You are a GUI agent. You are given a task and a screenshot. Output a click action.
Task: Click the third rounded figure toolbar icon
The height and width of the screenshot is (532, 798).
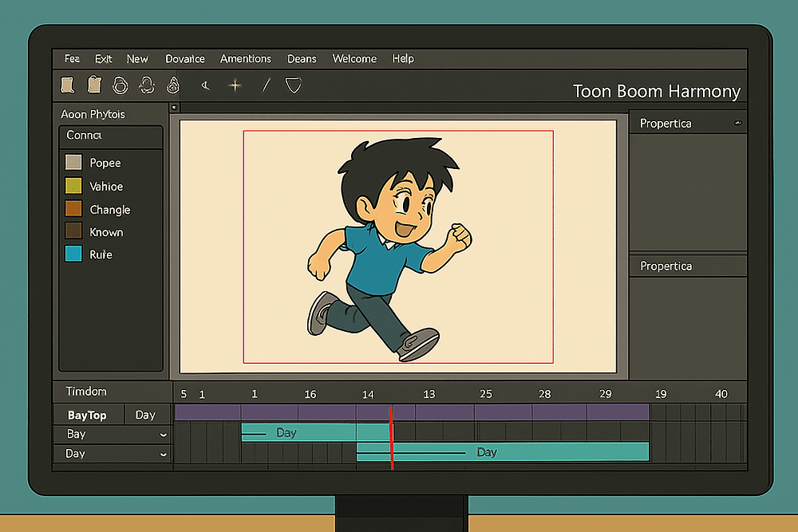coord(172,84)
